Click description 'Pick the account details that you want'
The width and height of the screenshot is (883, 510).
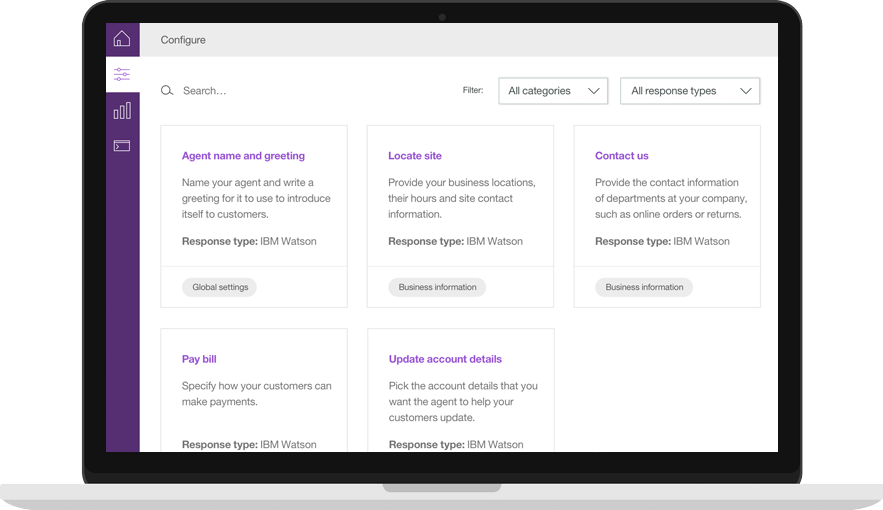tap(463, 401)
